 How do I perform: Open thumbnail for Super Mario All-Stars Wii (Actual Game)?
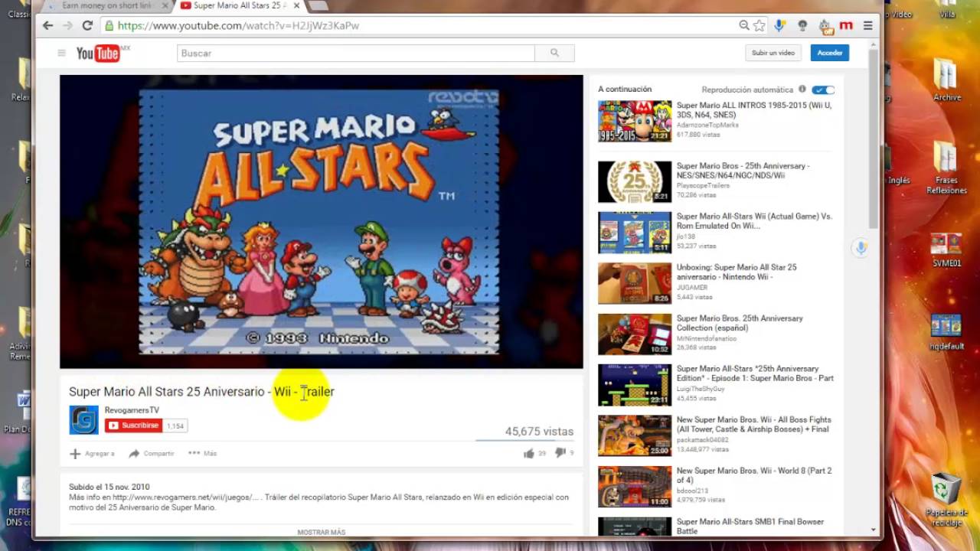point(635,233)
